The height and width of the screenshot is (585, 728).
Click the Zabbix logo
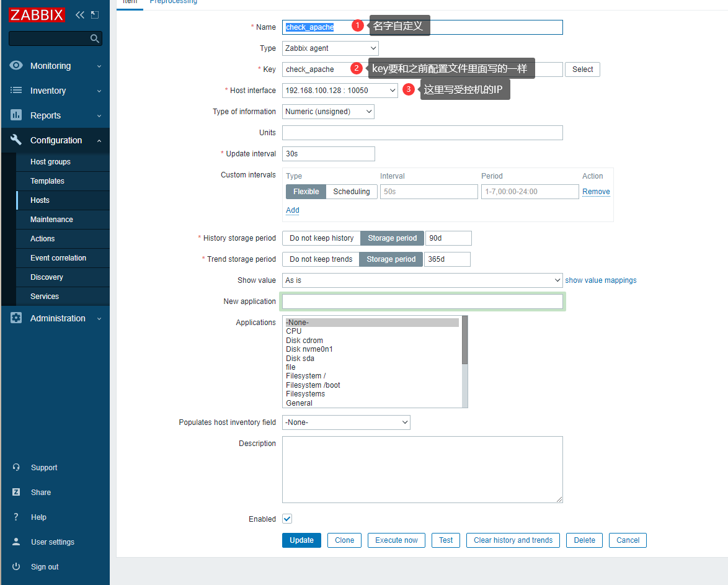(x=37, y=15)
